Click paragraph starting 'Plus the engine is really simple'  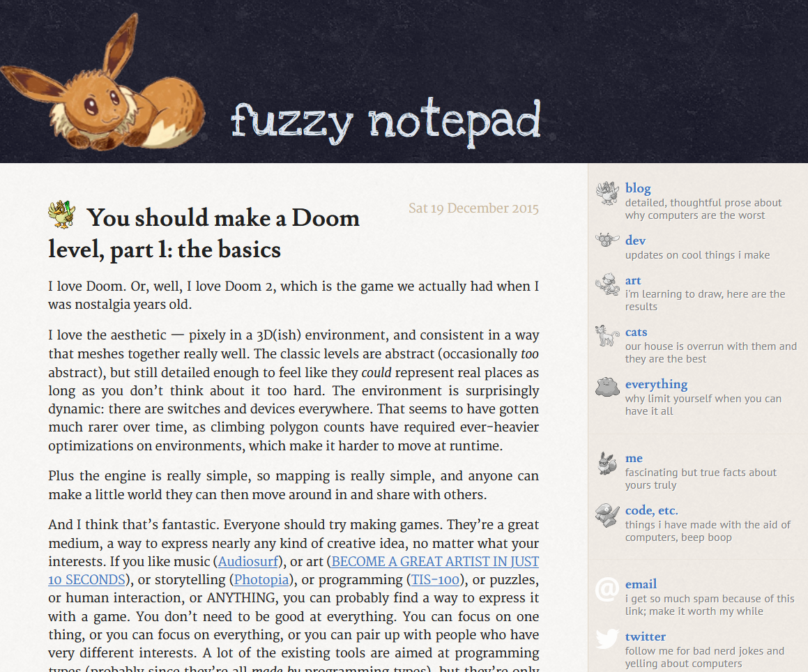294,485
